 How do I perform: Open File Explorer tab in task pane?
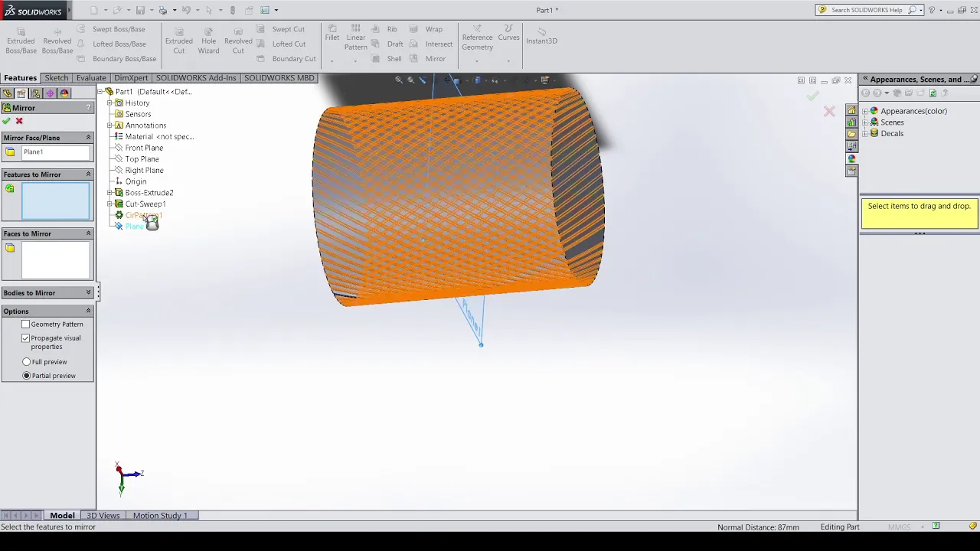851,134
